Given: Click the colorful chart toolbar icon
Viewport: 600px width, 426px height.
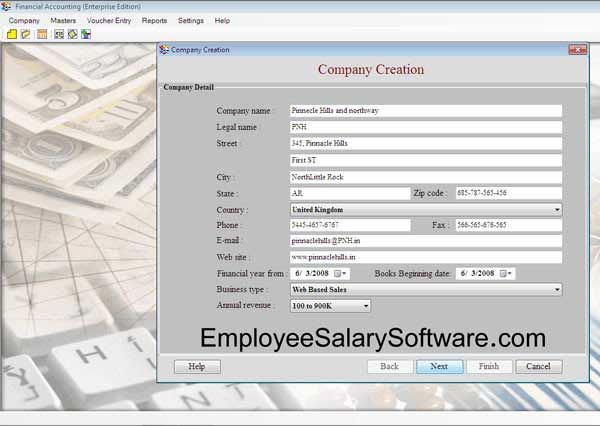Looking at the screenshot, I should pos(86,34).
